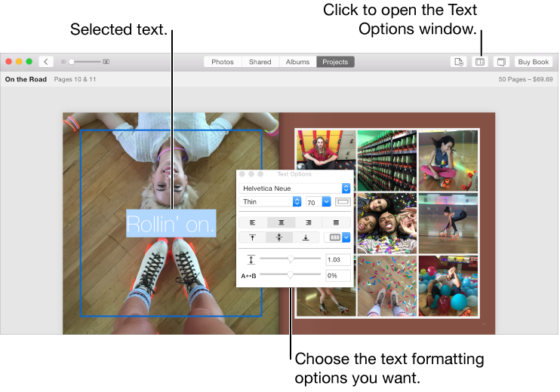This screenshot has height=392, width=560.
Task: Expand the font size 70 dropdown
Action: (x=326, y=202)
